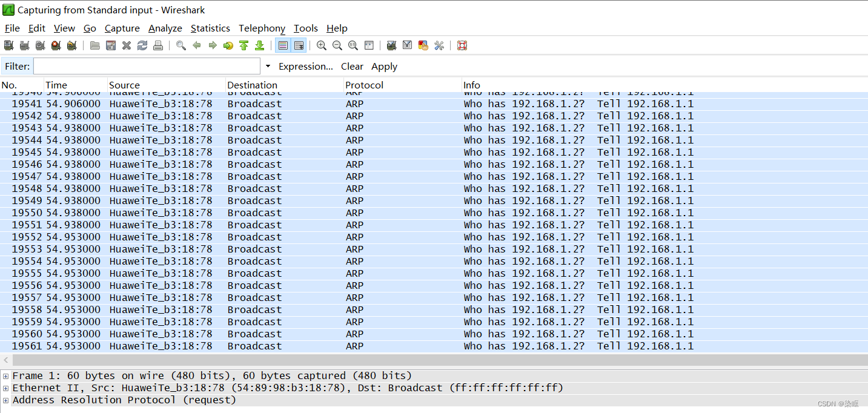Open the interfaces list toolbar icon
The width and height of the screenshot is (868, 413).
coord(8,45)
